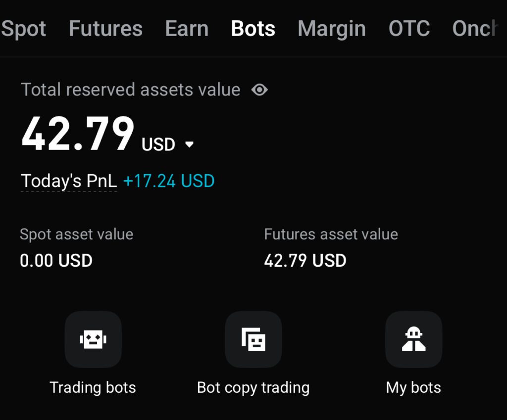This screenshot has height=420, width=507.
Task: Click the +17.24 USD PnL value
Action: (169, 181)
